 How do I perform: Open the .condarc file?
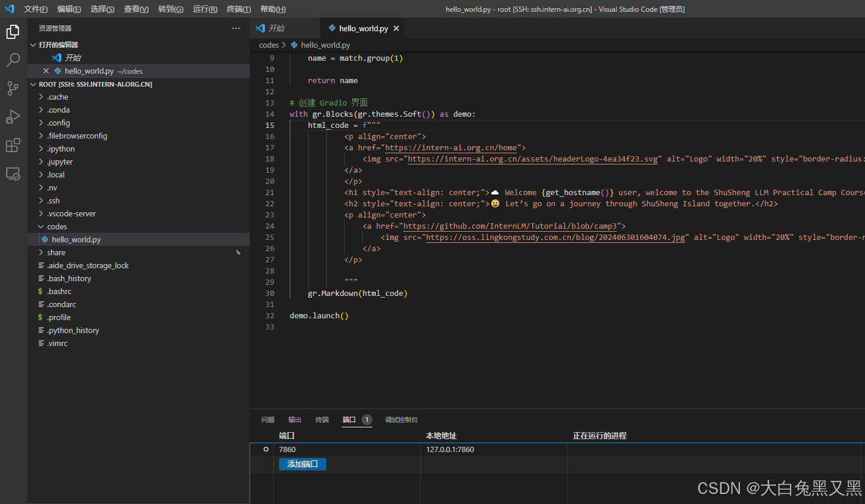pos(138,304)
